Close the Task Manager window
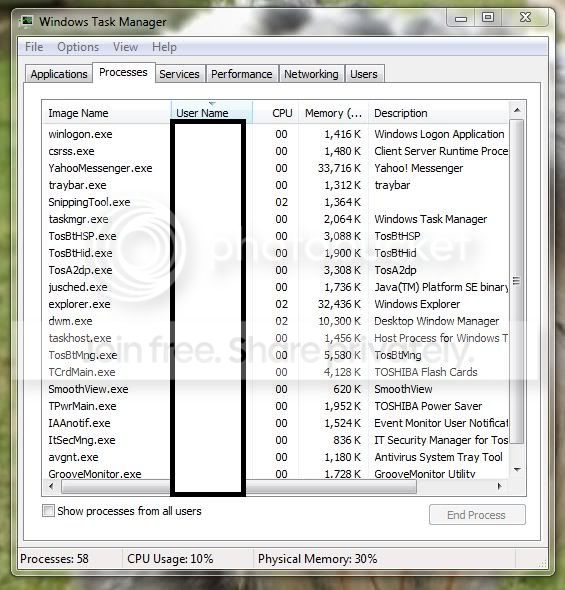Screen dimensions: 565x590 (x=525, y=17)
